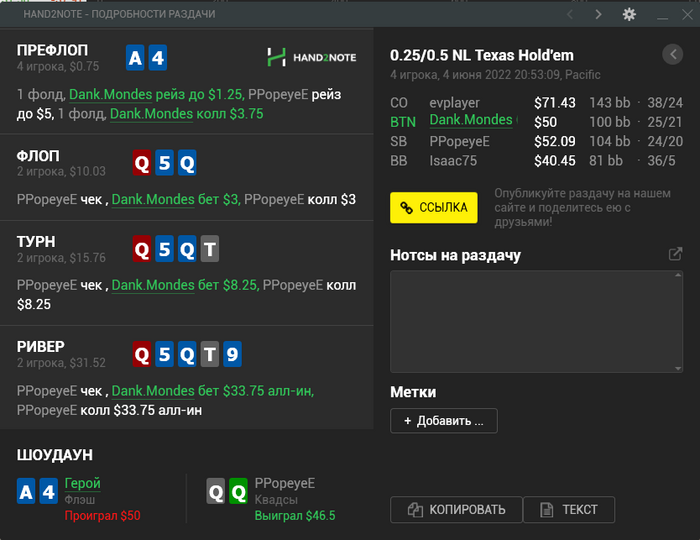The width and height of the screenshot is (700, 540).
Task: Click grey Q card of PPopeyeE showdown
Action: [x=216, y=491]
